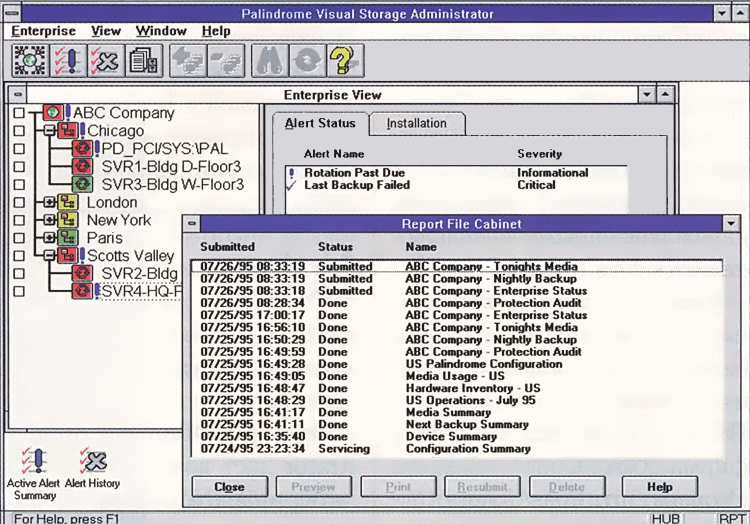Click the Print button
Viewport: 750px width, 524px height.
[x=398, y=487]
